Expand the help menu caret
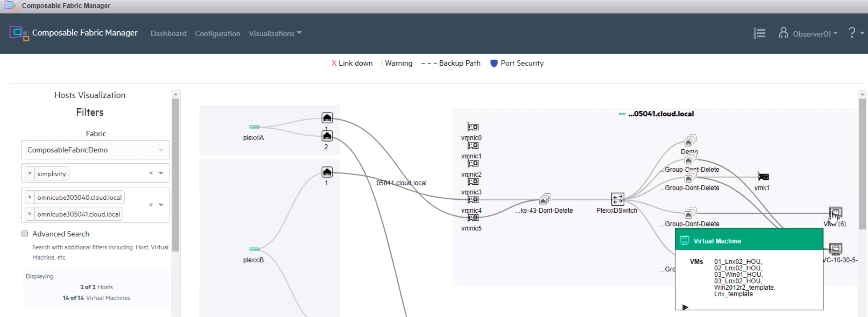The image size is (868, 317). [x=862, y=33]
